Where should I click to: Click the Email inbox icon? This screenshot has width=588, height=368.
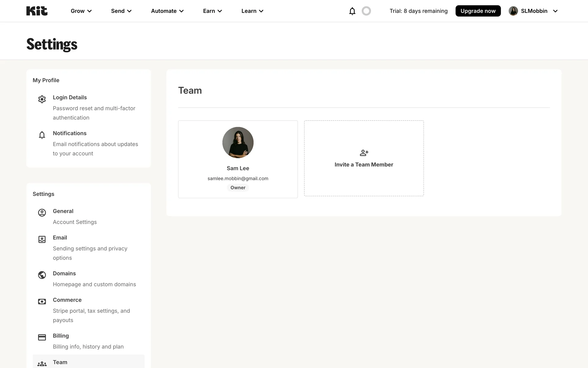tap(42, 239)
